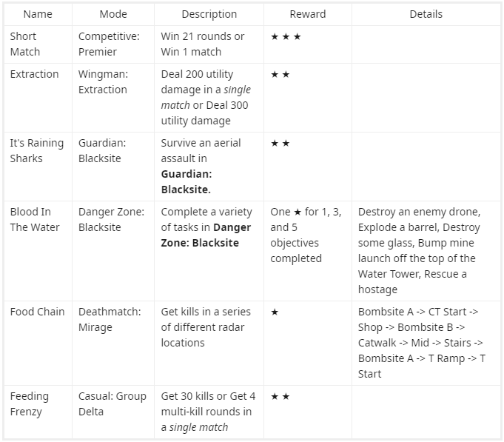Select the Blood In The Water mission name
Screen dimensions: 504x442
[36, 219]
